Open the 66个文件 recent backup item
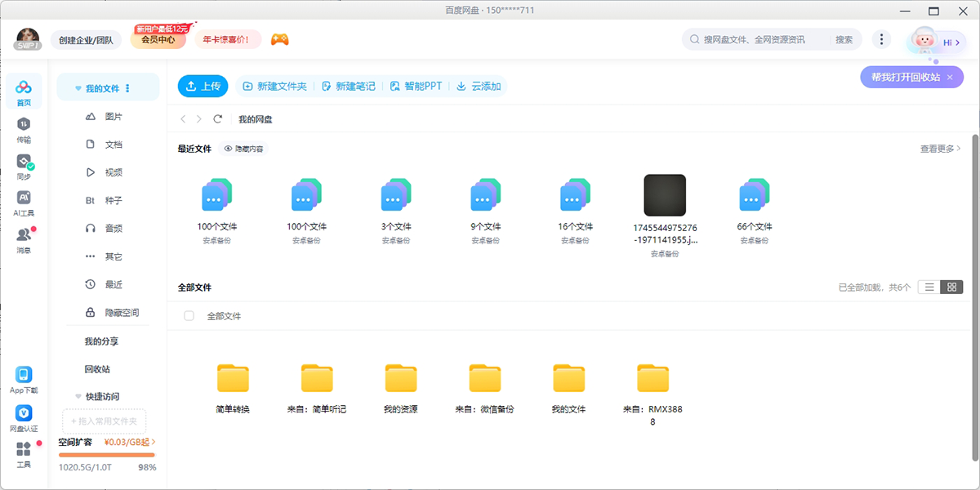This screenshot has height=490, width=980. pyautogui.click(x=755, y=212)
